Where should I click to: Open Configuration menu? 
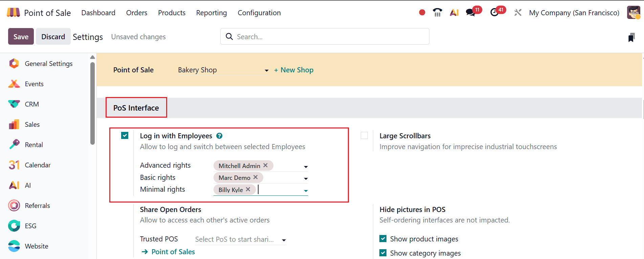259,13
